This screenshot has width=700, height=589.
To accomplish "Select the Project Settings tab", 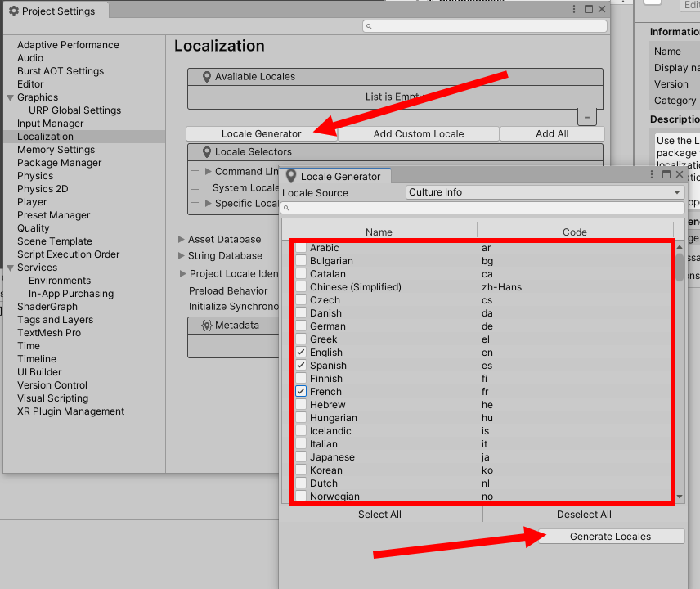I will (x=56, y=11).
